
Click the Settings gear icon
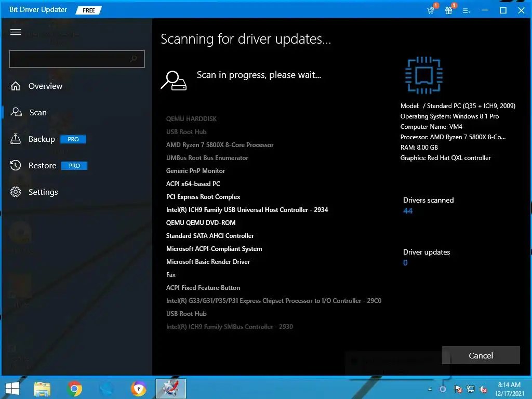(x=16, y=192)
